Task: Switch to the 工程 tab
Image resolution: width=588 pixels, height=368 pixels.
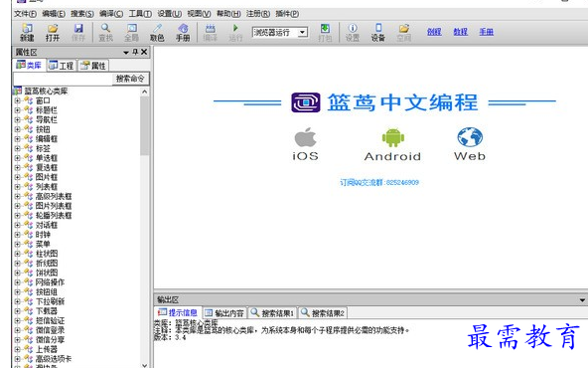Action: (62, 66)
